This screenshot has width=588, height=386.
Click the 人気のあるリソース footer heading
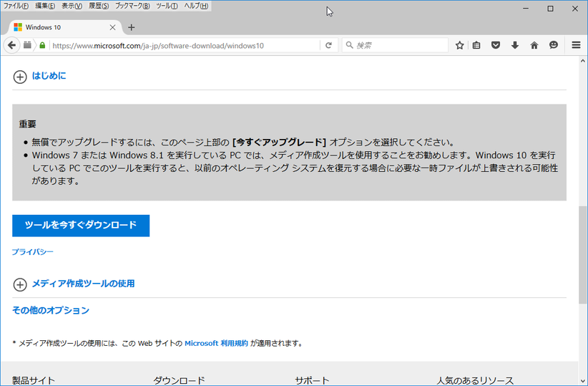click(475, 381)
